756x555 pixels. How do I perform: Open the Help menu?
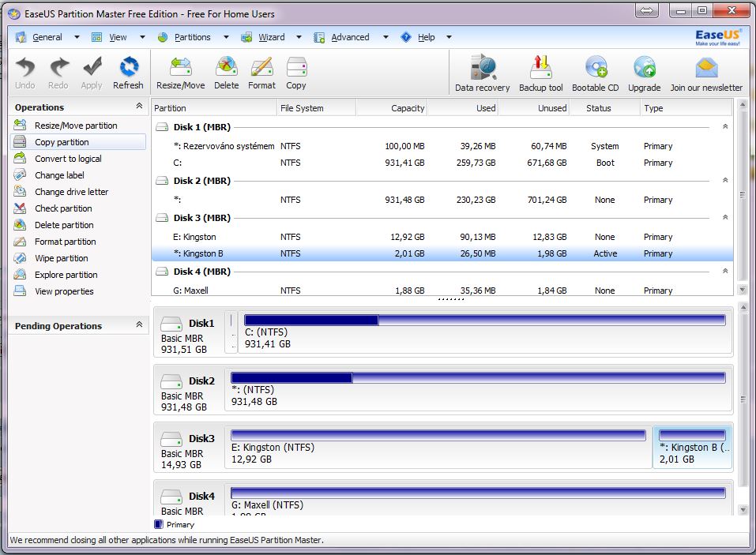coord(427,37)
